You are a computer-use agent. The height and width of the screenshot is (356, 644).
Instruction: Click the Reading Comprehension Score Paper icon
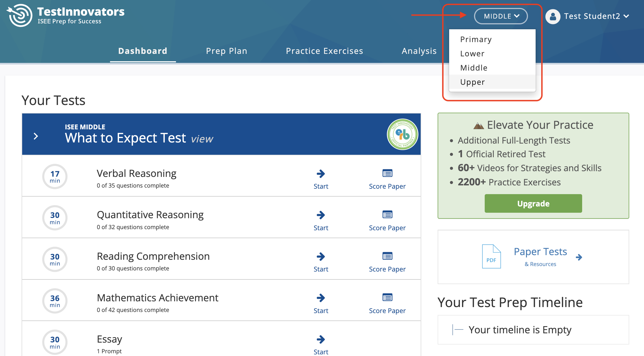387,256
